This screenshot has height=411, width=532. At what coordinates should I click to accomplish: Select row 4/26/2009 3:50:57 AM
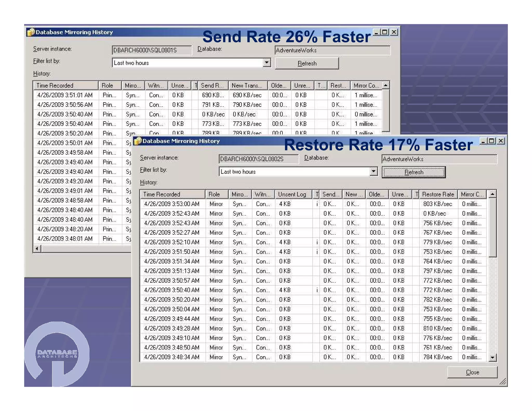[313, 281]
